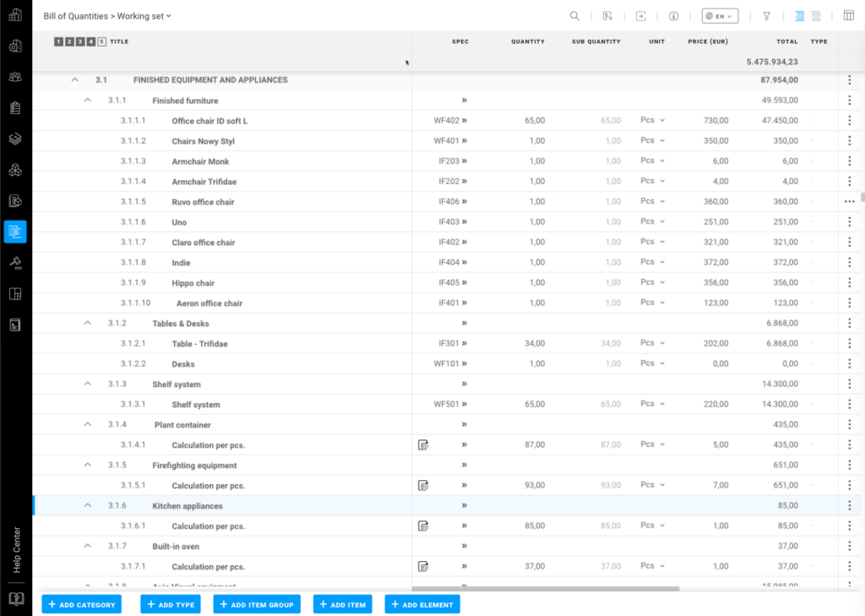Click the info circle icon in toolbar
Viewport: 865px width, 616px height.
point(673,16)
